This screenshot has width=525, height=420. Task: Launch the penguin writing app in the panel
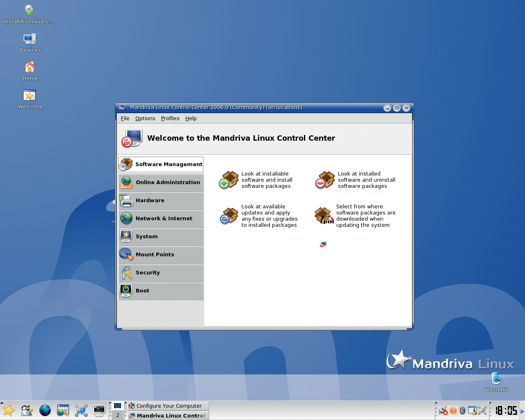(27, 411)
